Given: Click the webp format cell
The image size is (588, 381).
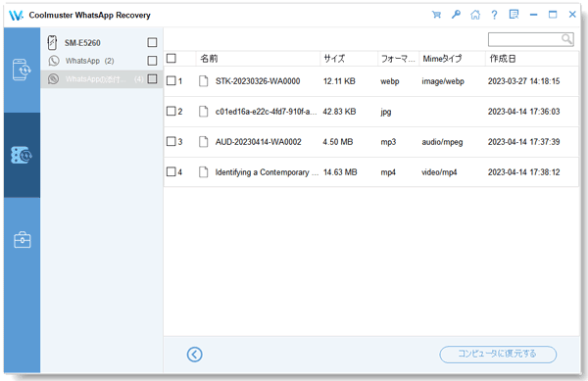Looking at the screenshot, I should (390, 81).
